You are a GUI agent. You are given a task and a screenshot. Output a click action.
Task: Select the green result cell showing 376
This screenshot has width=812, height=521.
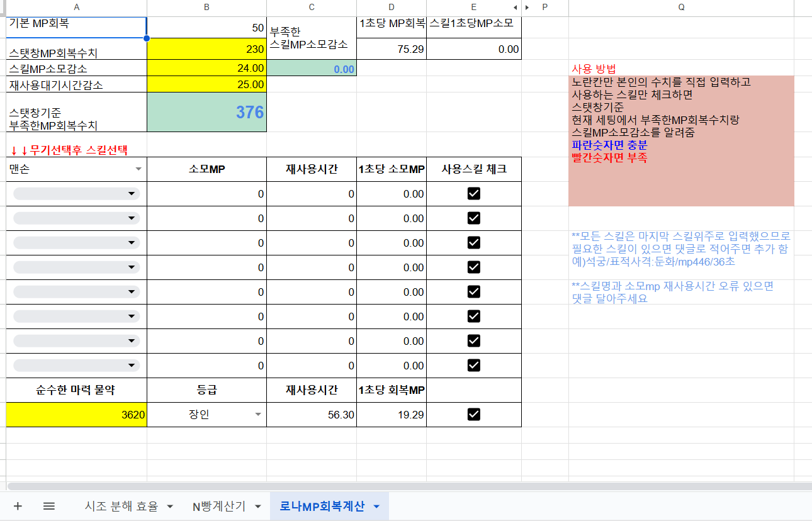pyautogui.click(x=207, y=112)
